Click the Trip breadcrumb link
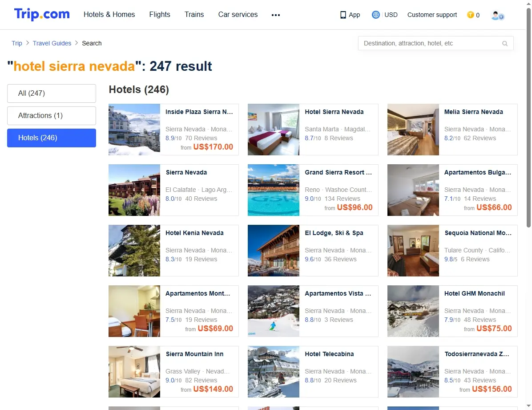This screenshot has height=410, width=532. tap(16, 43)
